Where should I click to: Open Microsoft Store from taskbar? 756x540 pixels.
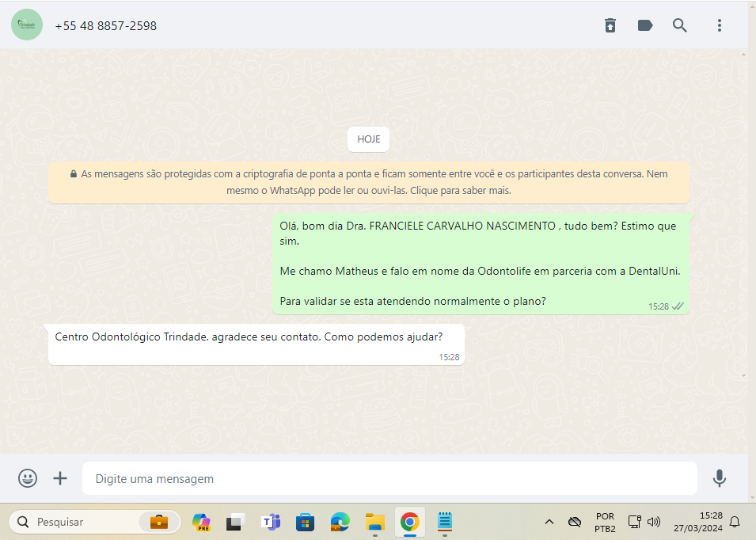pos(306,522)
